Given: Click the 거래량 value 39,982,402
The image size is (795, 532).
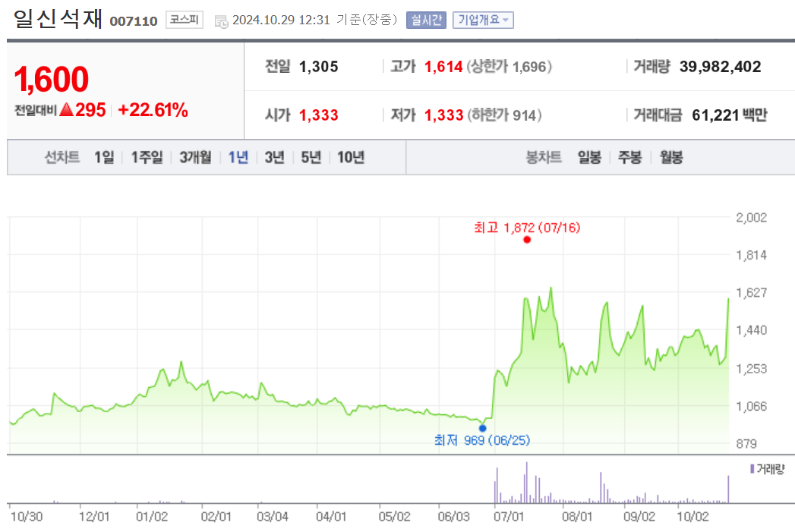Looking at the screenshot, I should click(x=721, y=66).
